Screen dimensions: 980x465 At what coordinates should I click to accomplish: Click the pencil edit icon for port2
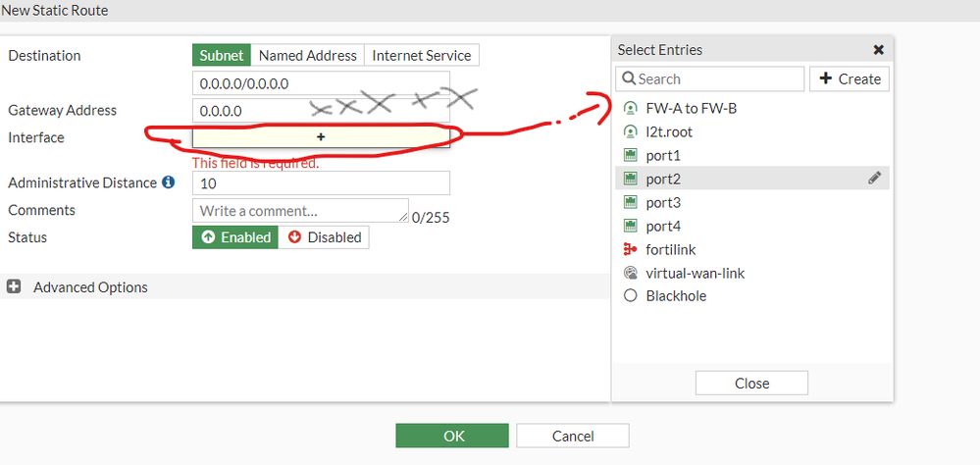tap(876, 179)
